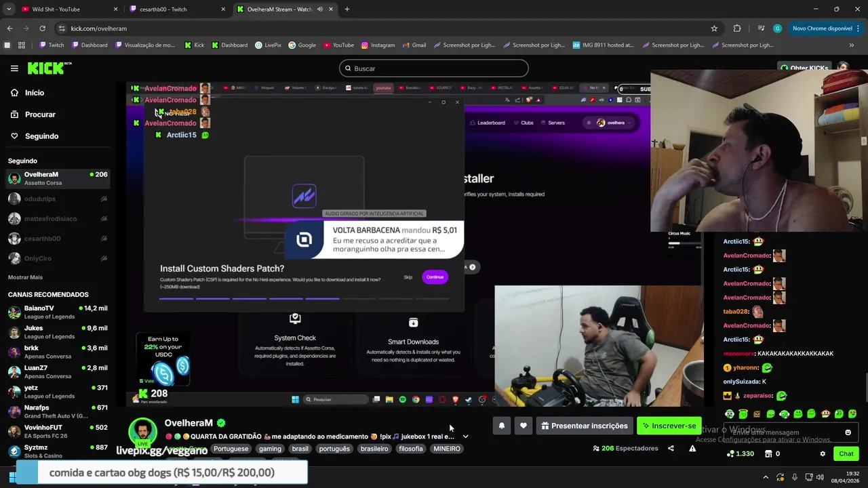Open the Instagram bookmark

[x=378, y=45]
